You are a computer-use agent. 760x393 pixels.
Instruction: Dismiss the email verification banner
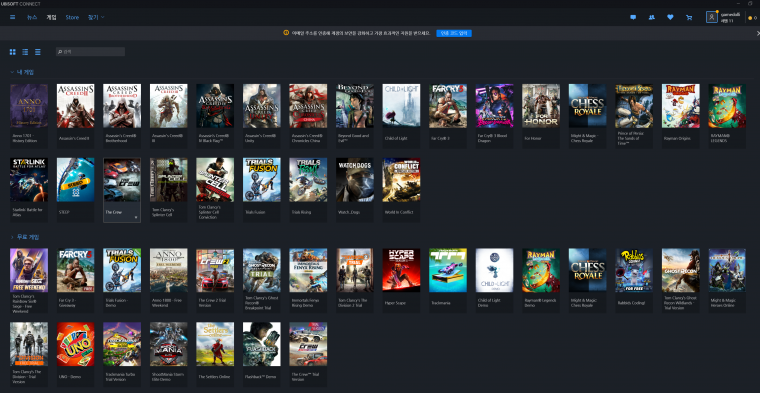(758, 33)
